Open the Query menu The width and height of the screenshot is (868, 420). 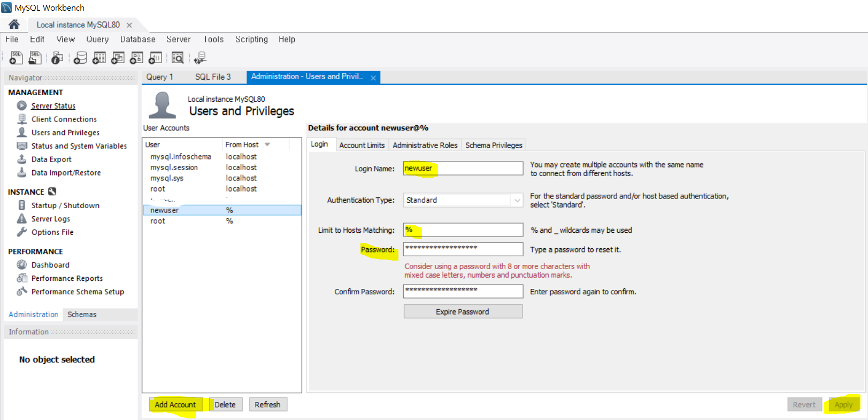[x=97, y=39]
